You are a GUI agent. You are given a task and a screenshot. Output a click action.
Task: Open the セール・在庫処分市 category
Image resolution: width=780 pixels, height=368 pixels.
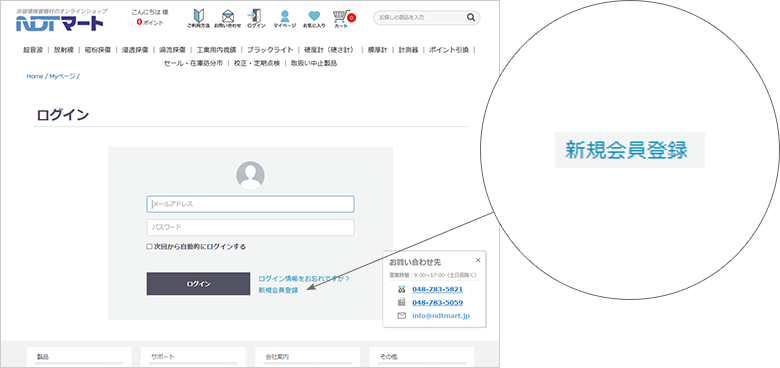pyautogui.click(x=194, y=63)
